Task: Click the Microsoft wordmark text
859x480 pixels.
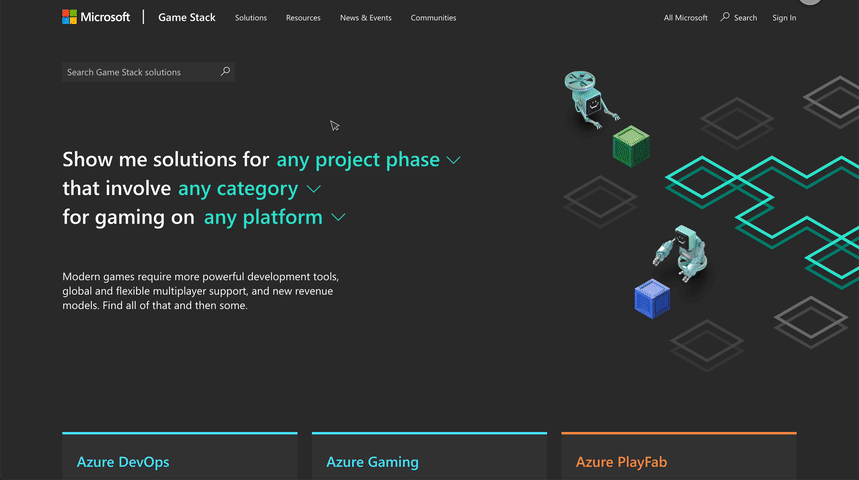Action: tap(105, 17)
